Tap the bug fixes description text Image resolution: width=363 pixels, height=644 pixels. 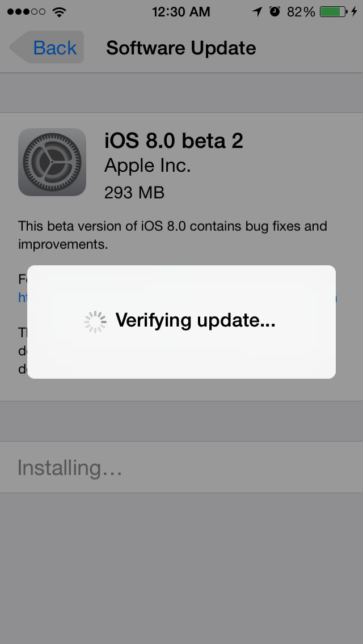click(172, 235)
